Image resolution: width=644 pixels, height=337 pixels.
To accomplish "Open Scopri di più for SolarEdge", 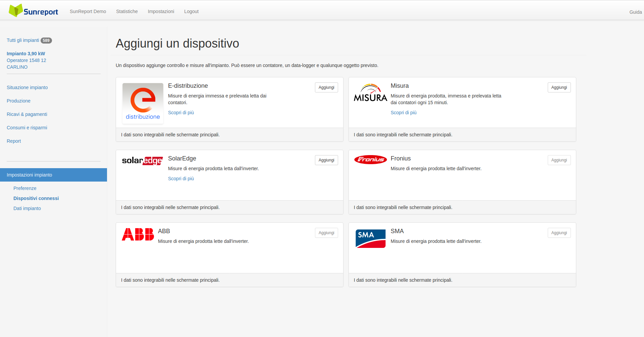I will coord(181,179).
